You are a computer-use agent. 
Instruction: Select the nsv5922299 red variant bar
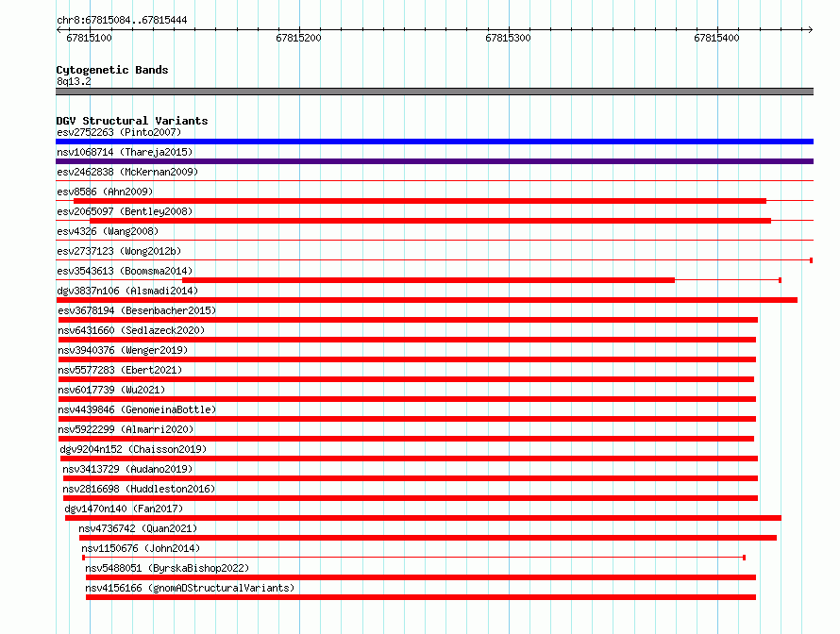click(x=406, y=439)
